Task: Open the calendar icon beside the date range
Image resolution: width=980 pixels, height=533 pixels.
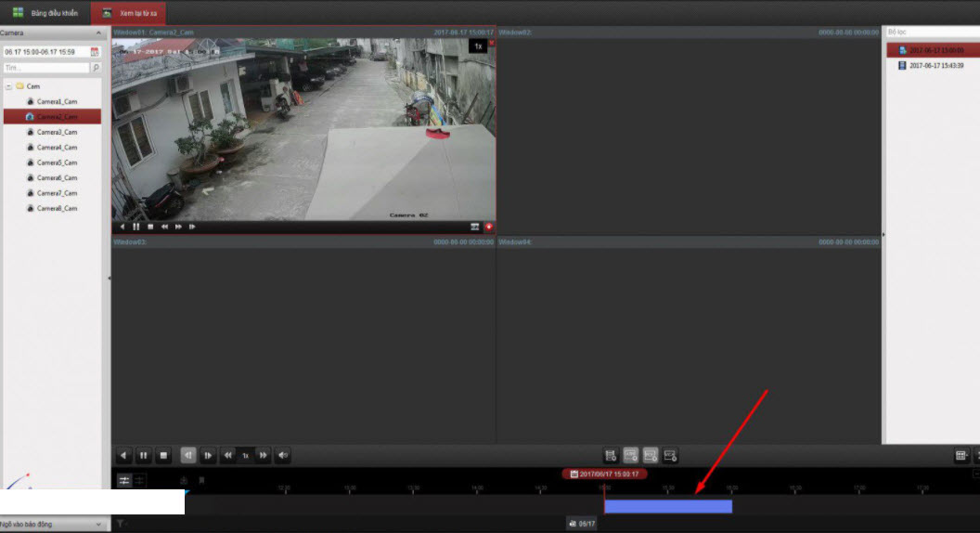Action: 95,52
